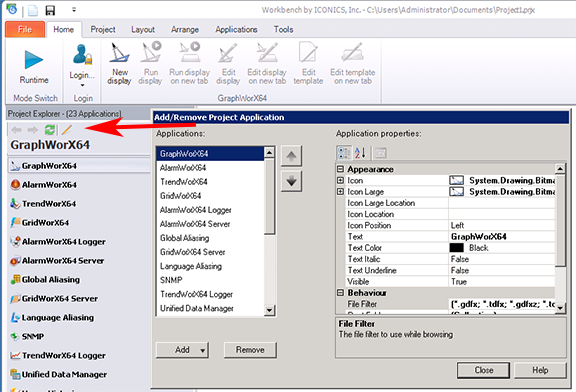Collapse the Appearance property category
The image size is (576, 392).
(x=341, y=169)
